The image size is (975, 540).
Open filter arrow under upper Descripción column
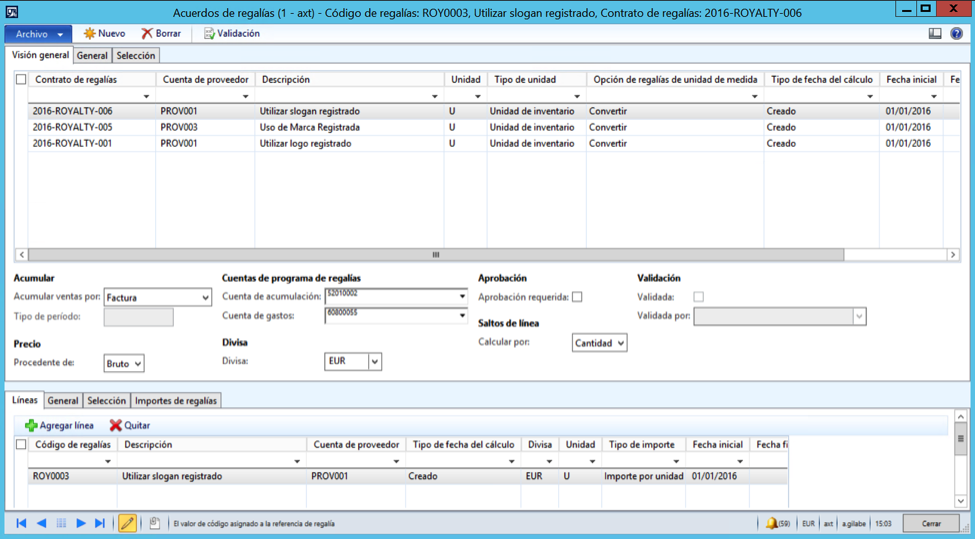pyautogui.click(x=434, y=96)
